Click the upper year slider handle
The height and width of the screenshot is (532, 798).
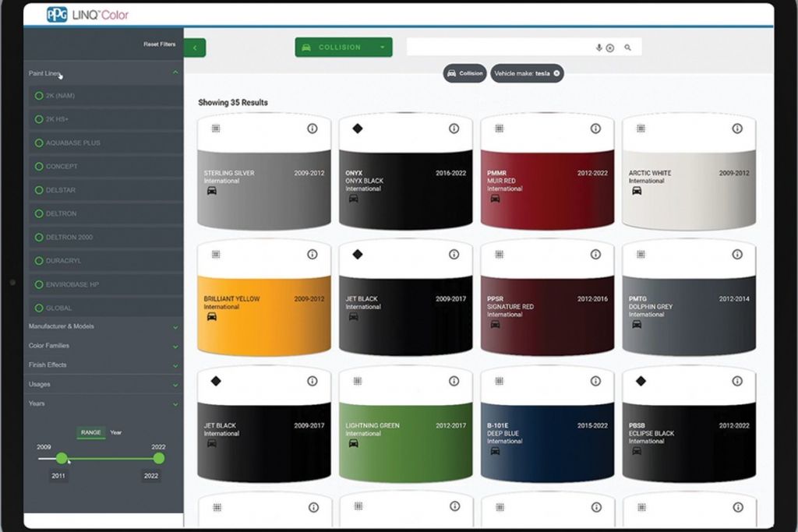click(159, 458)
